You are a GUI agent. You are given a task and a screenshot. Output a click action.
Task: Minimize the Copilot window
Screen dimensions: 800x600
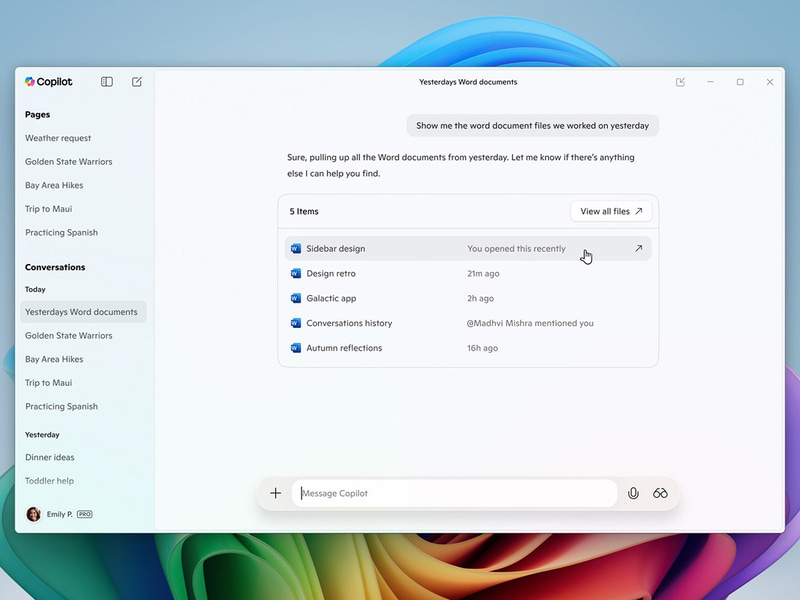710,82
